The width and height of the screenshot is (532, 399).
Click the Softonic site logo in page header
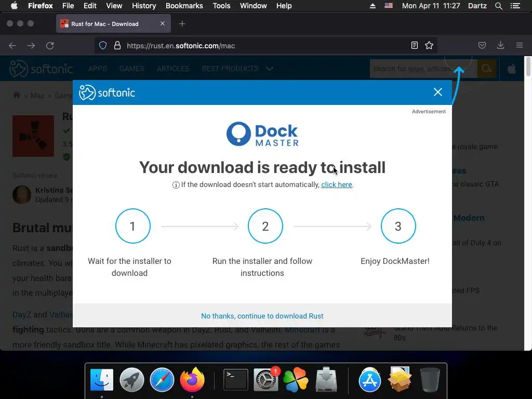[x=41, y=69]
